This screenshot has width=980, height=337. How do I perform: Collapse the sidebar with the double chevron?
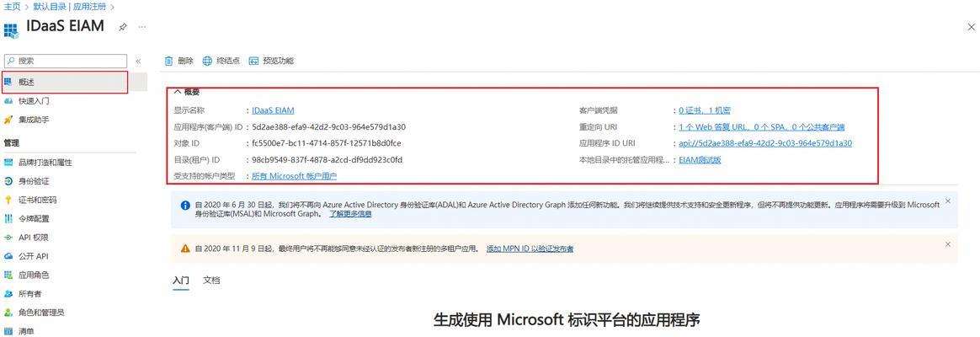138,62
